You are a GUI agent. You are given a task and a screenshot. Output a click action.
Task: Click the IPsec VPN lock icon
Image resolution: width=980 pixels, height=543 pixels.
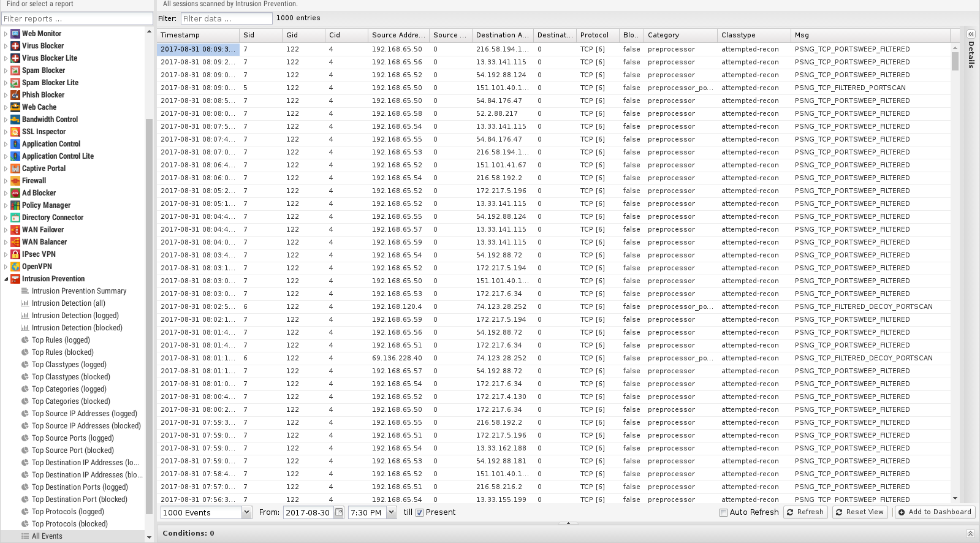coord(15,254)
